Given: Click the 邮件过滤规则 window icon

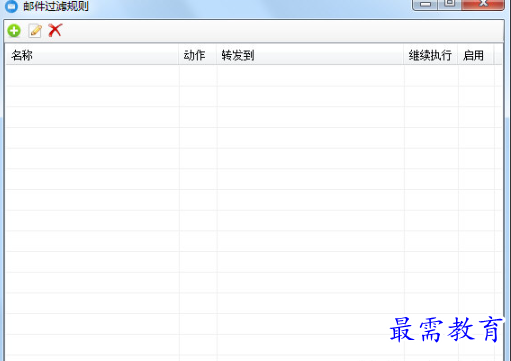Looking at the screenshot, I should click(11, 6).
